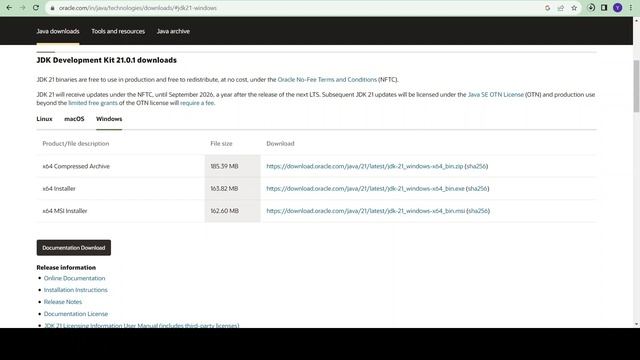This screenshot has width=640, height=360.
Task: Select the Windows tab
Action: (x=109, y=119)
